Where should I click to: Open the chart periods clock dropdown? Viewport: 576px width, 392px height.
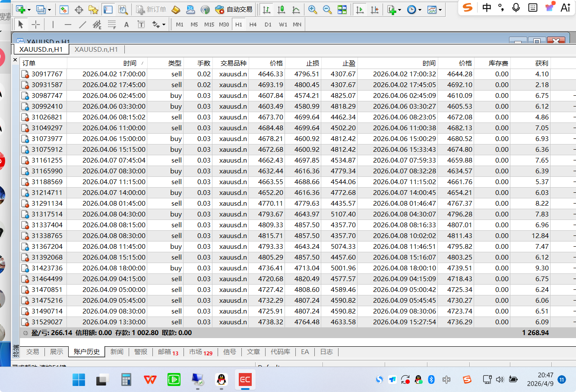[x=414, y=9]
